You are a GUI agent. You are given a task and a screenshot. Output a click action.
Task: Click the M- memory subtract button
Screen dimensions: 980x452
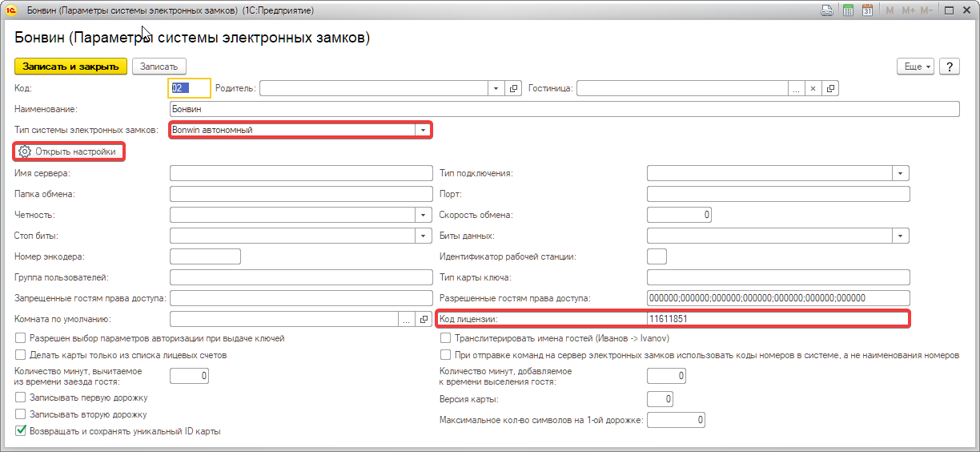[x=927, y=11]
